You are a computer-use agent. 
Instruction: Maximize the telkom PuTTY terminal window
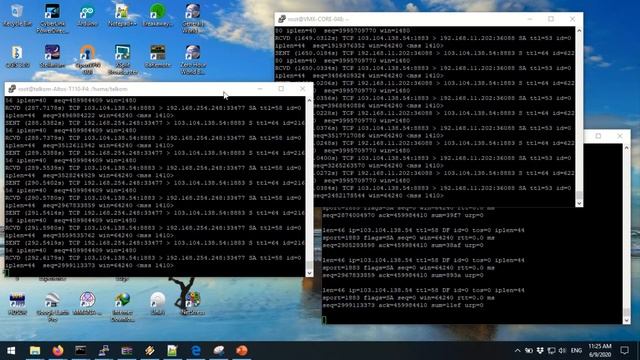coord(281,89)
